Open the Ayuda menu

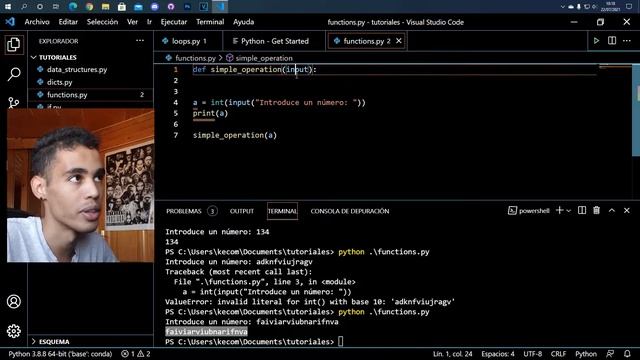point(244,22)
